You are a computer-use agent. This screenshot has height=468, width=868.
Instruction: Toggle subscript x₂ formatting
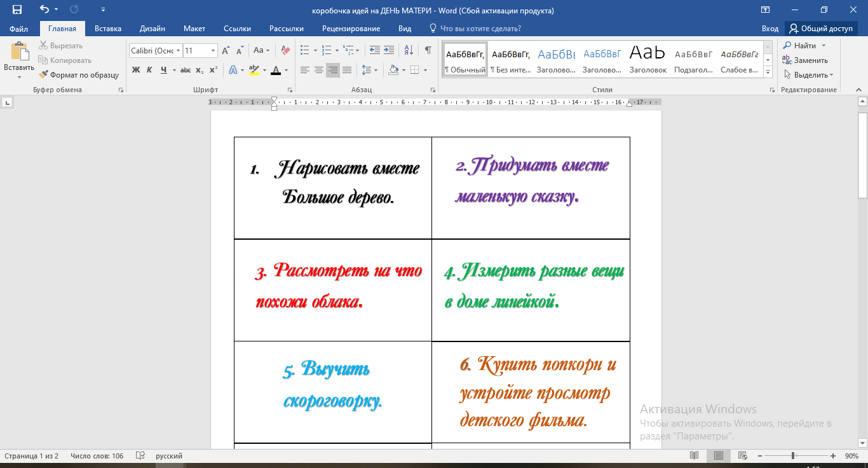(x=200, y=70)
